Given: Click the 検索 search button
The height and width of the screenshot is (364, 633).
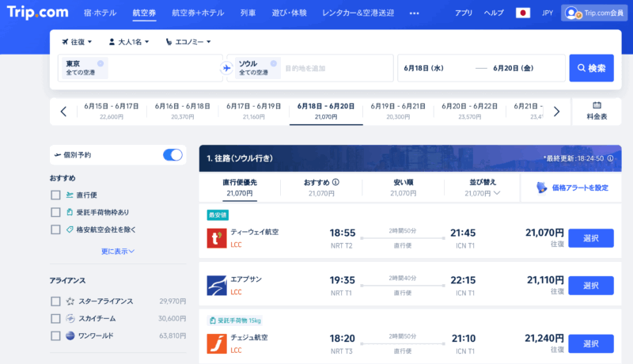Looking at the screenshot, I should click(591, 68).
